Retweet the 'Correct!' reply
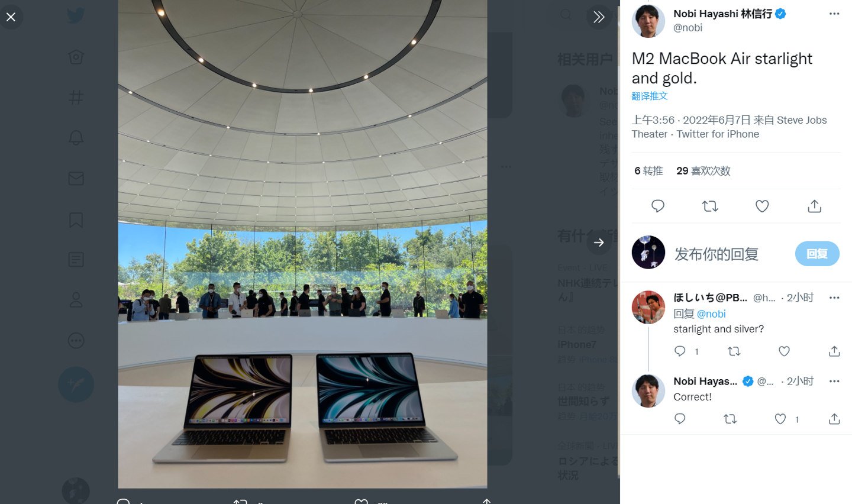 (x=730, y=419)
